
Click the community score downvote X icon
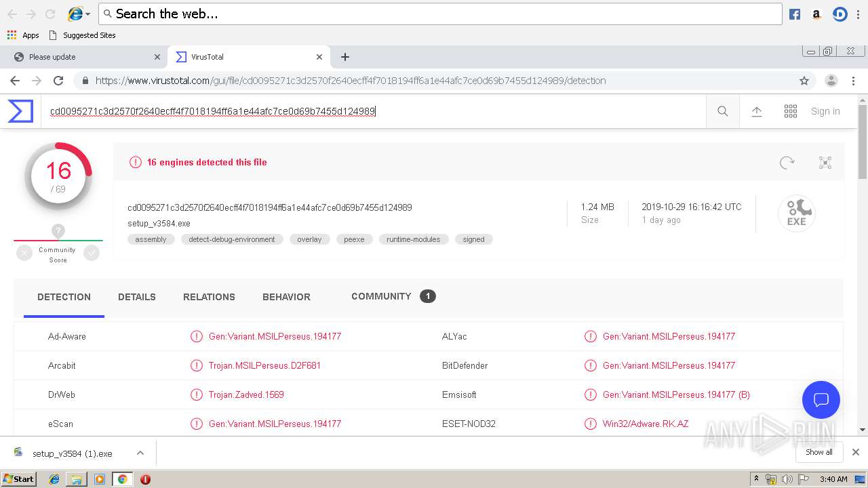[x=24, y=253]
